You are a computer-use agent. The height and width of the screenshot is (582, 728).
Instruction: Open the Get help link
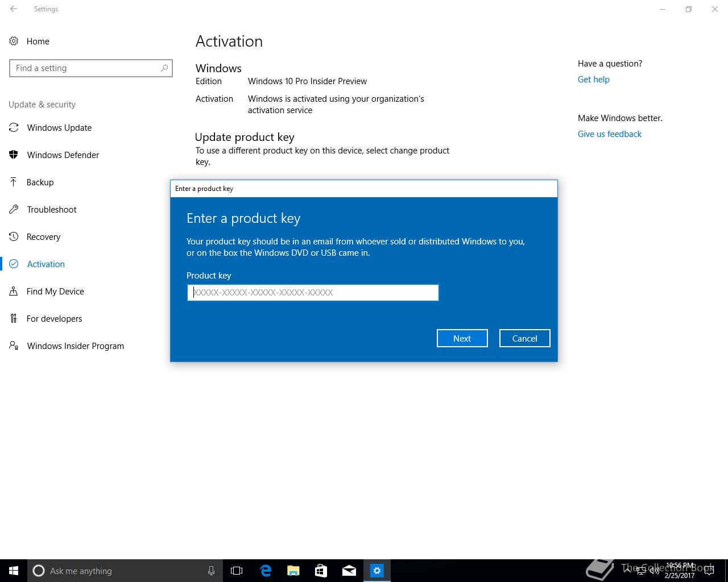click(x=593, y=80)
